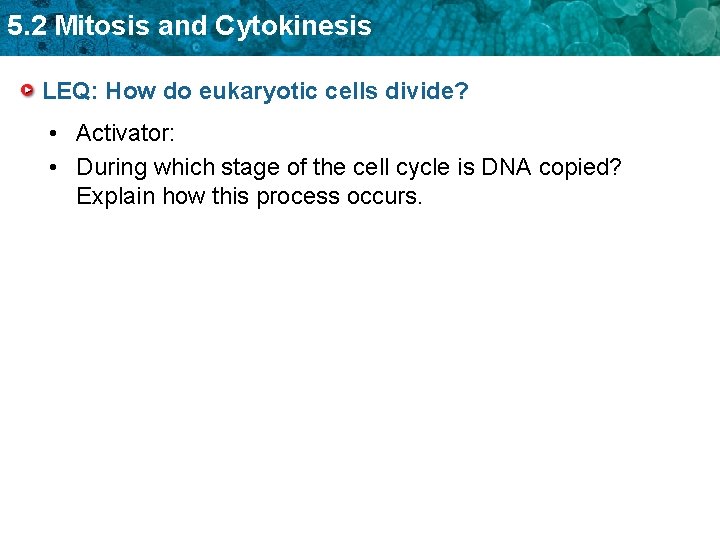Screen dimensions: 720x540
Task: Select the slide title Mitosis and Cytokinesis
Action: [x=188, y=26]
